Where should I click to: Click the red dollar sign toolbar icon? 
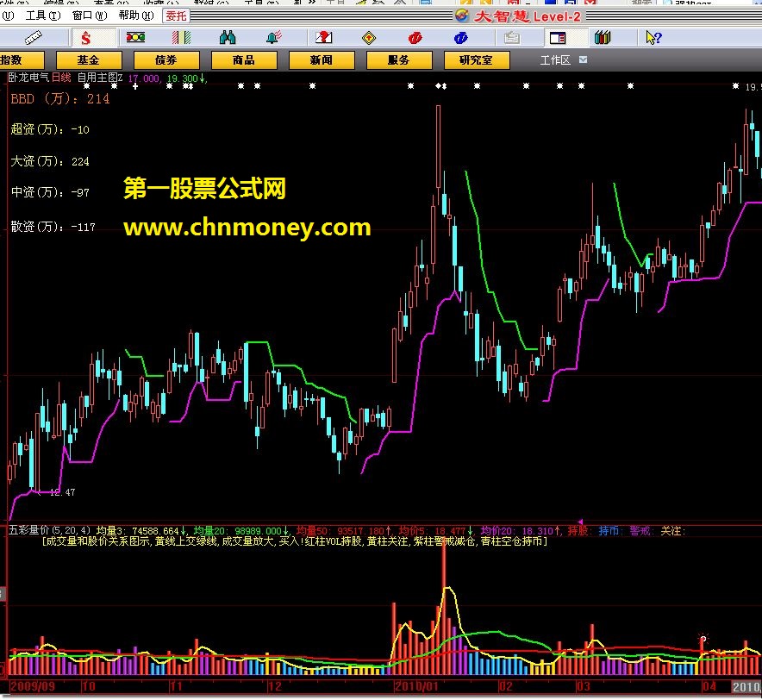pyautogui.click(x=86, y=38)
